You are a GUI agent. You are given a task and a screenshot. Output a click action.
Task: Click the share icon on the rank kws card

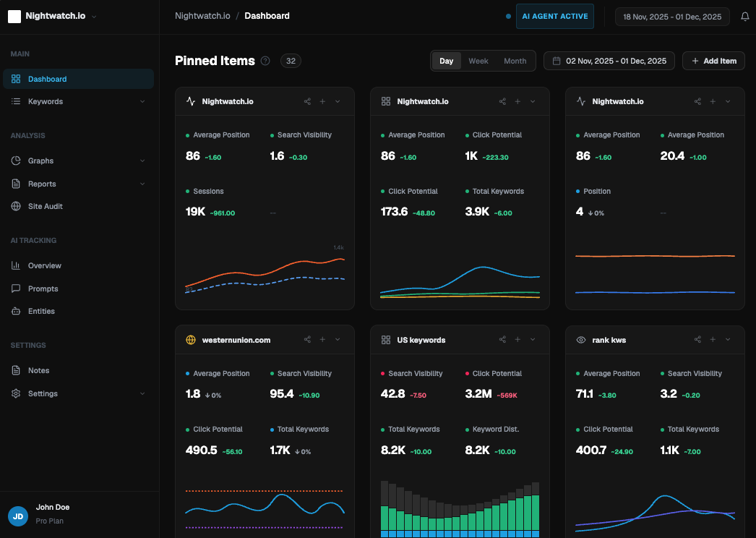[x=697, y=339]
